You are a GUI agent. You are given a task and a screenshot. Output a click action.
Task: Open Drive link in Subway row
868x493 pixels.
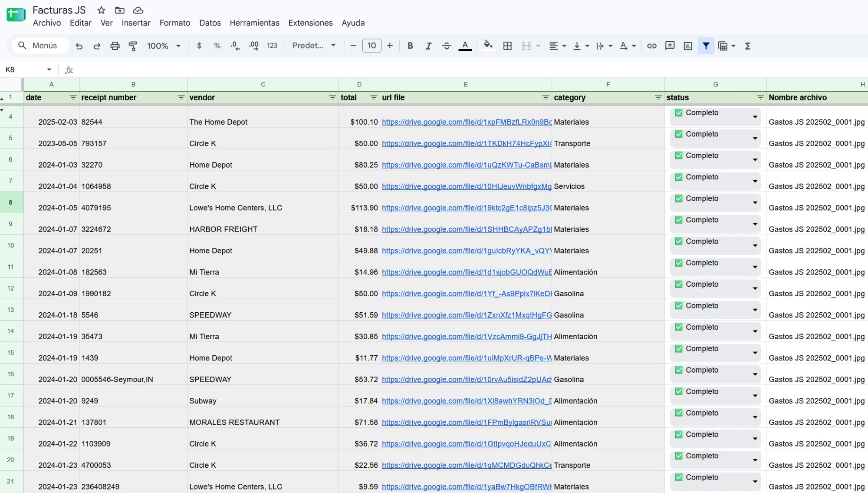(x=467, y=401)
